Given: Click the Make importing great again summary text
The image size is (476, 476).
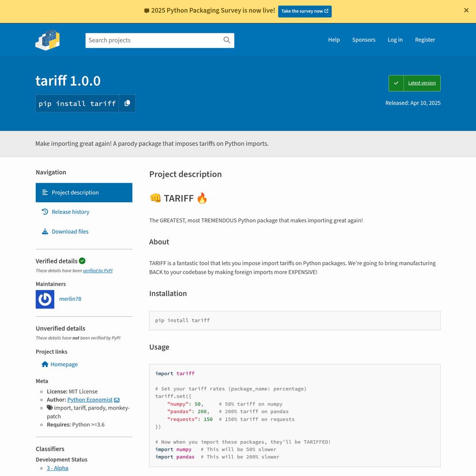Looking at the screenshot, I should click(152, 144).
